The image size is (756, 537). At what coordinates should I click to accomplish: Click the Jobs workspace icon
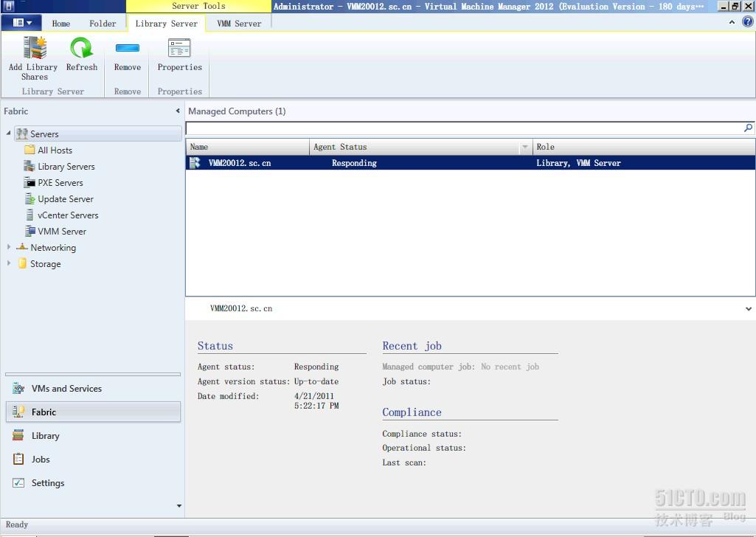point(18,459)
